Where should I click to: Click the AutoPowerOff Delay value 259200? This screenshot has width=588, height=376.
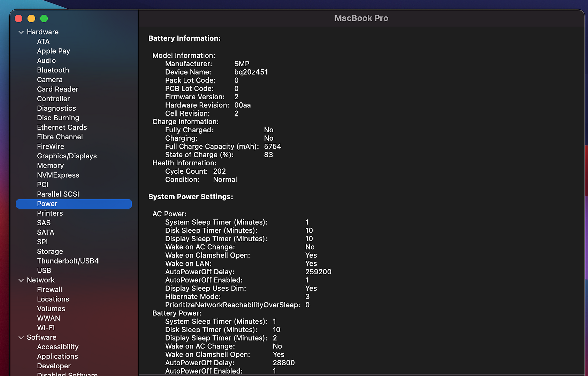point(318,272)
